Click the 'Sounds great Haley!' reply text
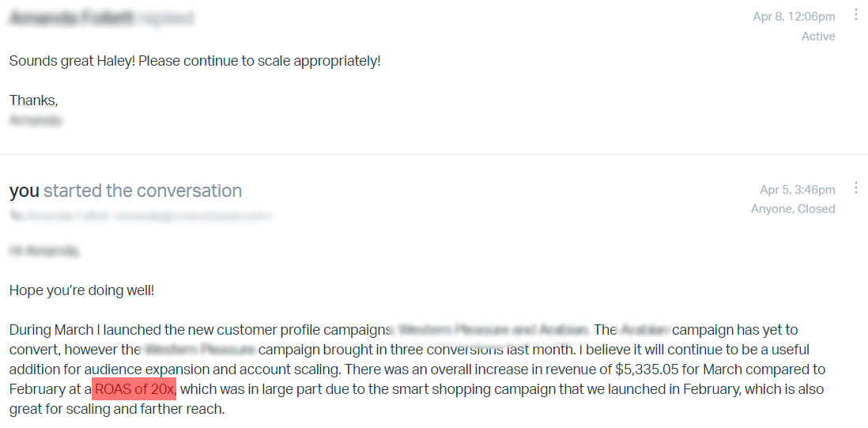Image resolution: width=868 pixels, height=428 pixels. (73, 60)
